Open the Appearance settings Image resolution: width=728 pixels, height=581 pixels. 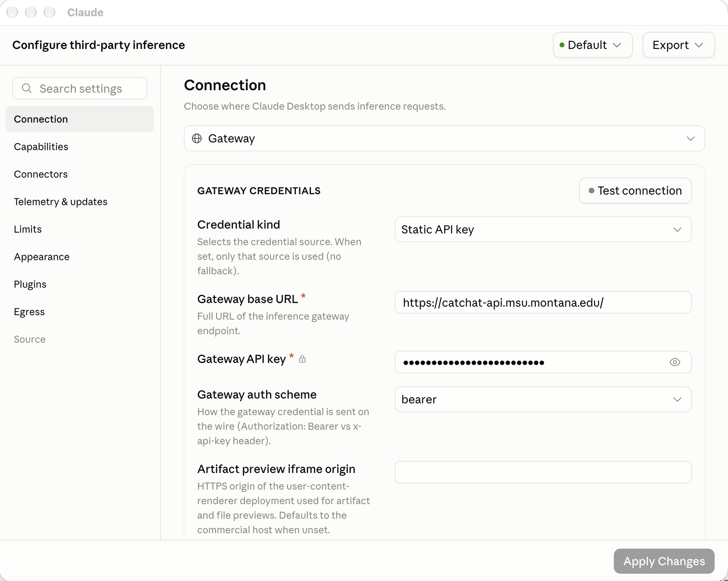coord(80,257)
